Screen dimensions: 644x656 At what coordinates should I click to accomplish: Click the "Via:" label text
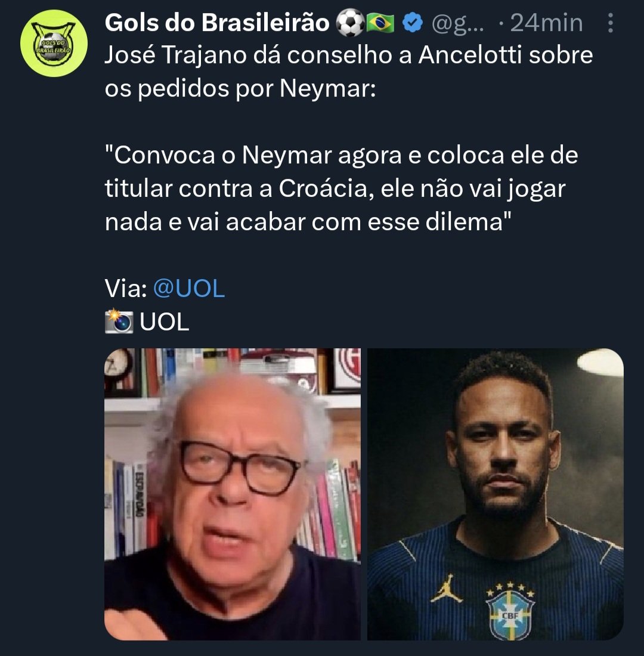click(126, 289)
